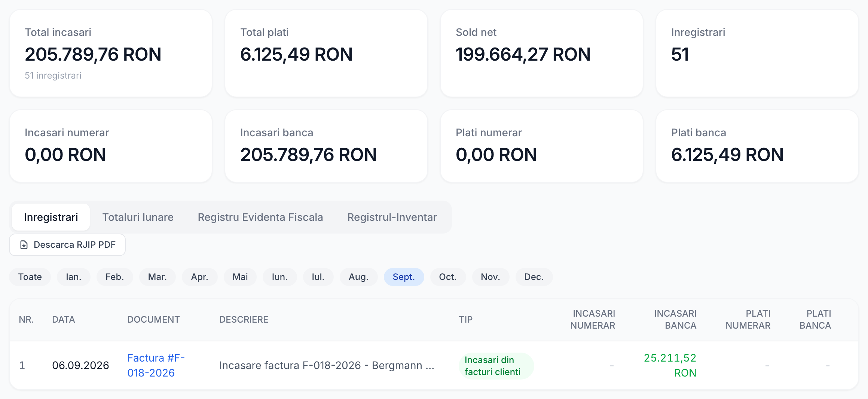Click the DATA column header

point(64,320)
